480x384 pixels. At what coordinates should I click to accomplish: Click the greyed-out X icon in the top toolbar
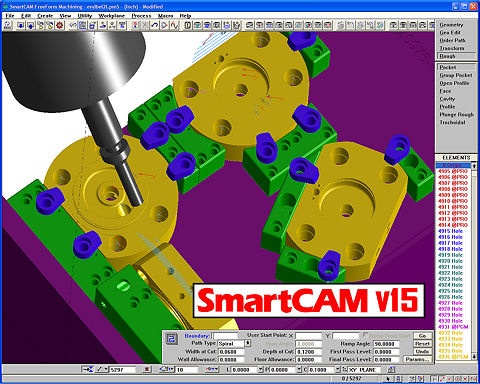tap(145, 25)
